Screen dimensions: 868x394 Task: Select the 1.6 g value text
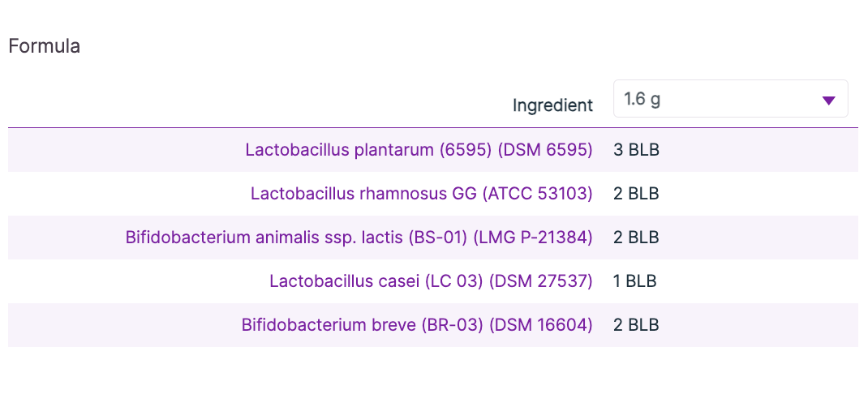[x=642, y=100]
